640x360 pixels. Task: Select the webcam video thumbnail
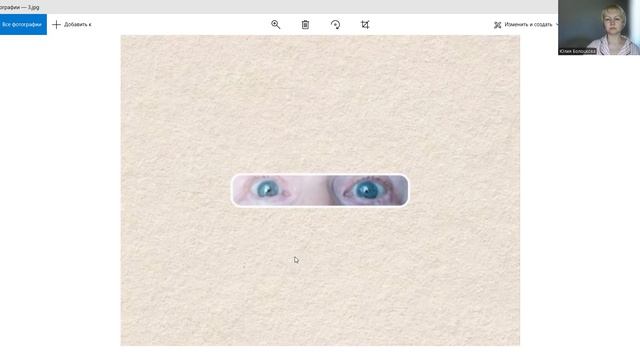[x=599, y=27]
